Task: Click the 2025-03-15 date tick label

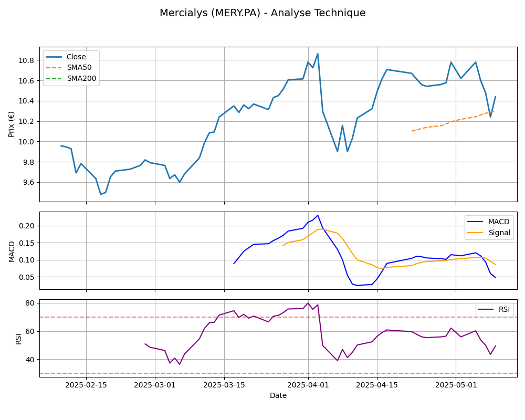Action: (x=224, y=385)
